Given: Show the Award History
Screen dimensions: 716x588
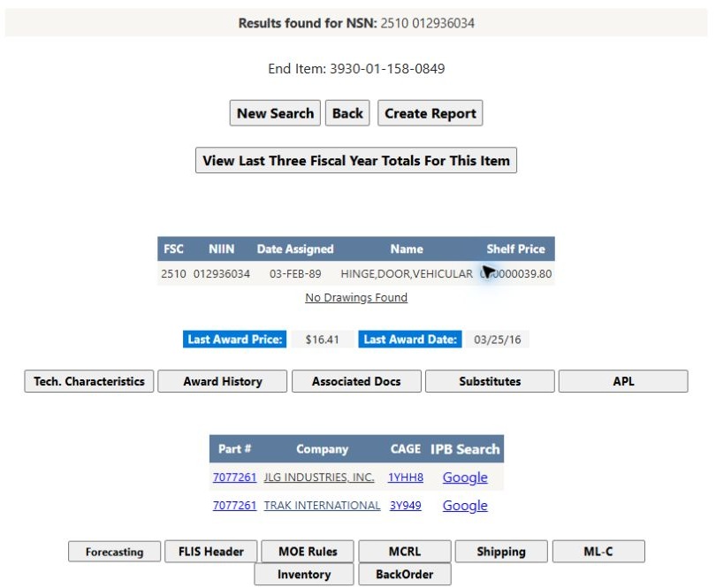Looking at the screenshot, I should [x=223, y=381].
